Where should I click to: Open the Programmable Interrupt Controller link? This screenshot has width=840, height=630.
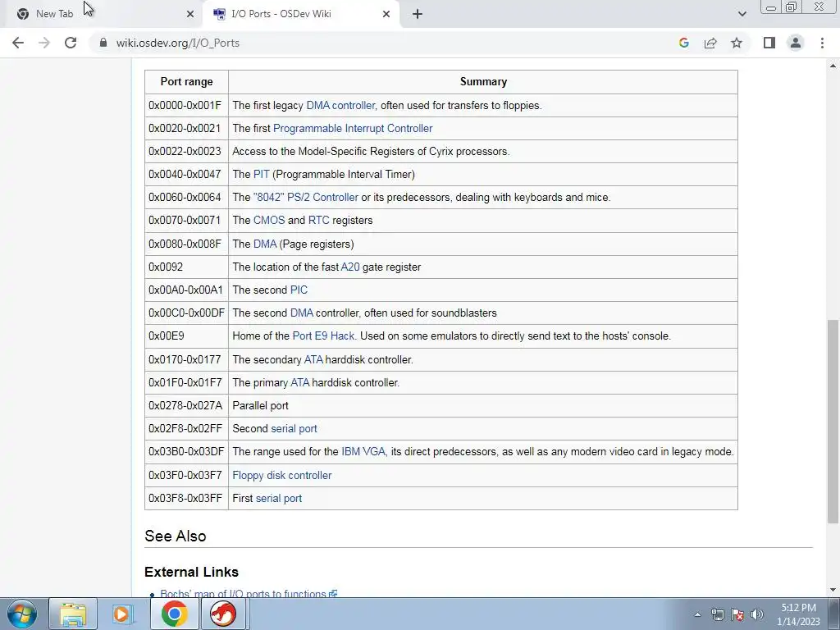coord(353,129)
